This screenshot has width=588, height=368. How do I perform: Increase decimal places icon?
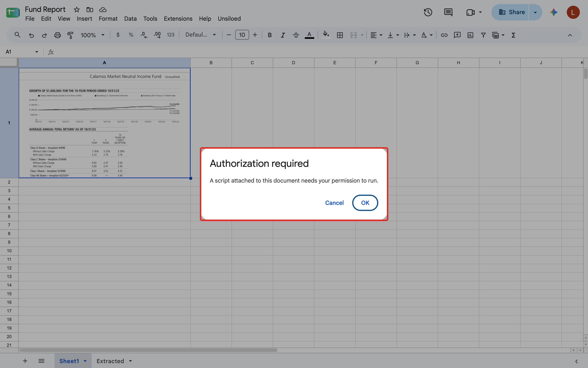[157, 35]
